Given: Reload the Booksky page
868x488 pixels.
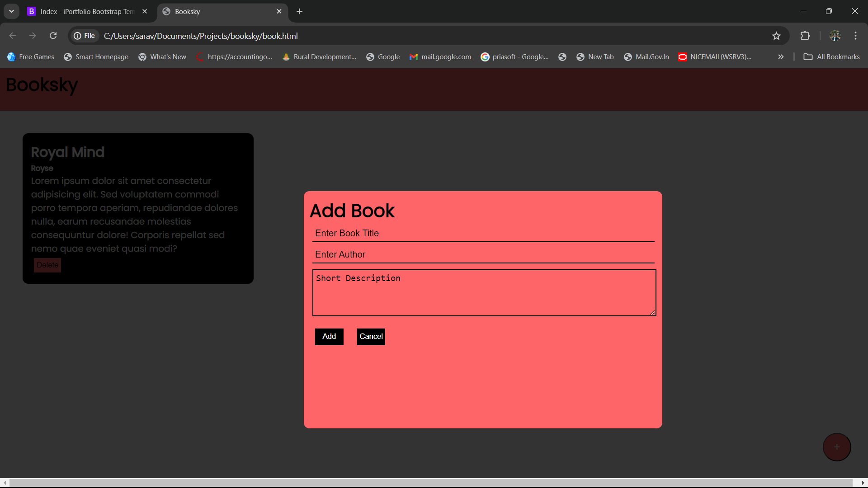Looking at the screenshot, I should point(53,36).
